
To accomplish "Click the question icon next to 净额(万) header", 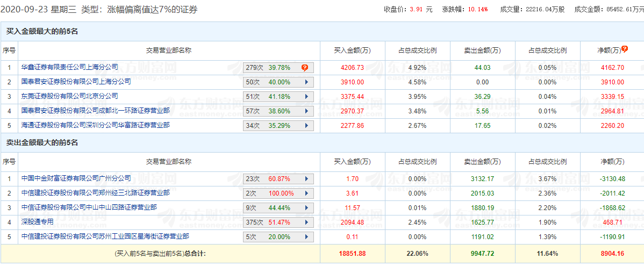I will click(624, 49).
